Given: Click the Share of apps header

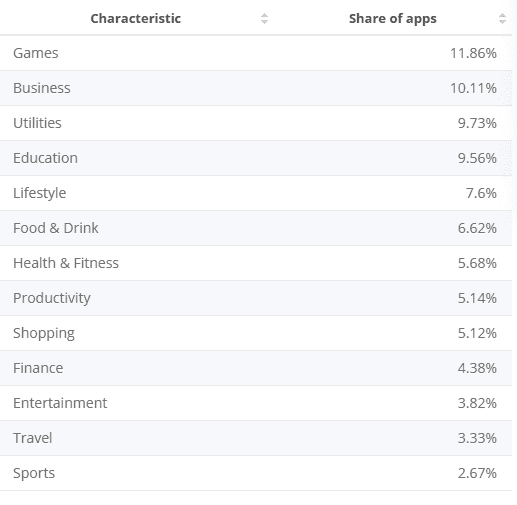Looking at the screenshot, I should coord(393,19).
